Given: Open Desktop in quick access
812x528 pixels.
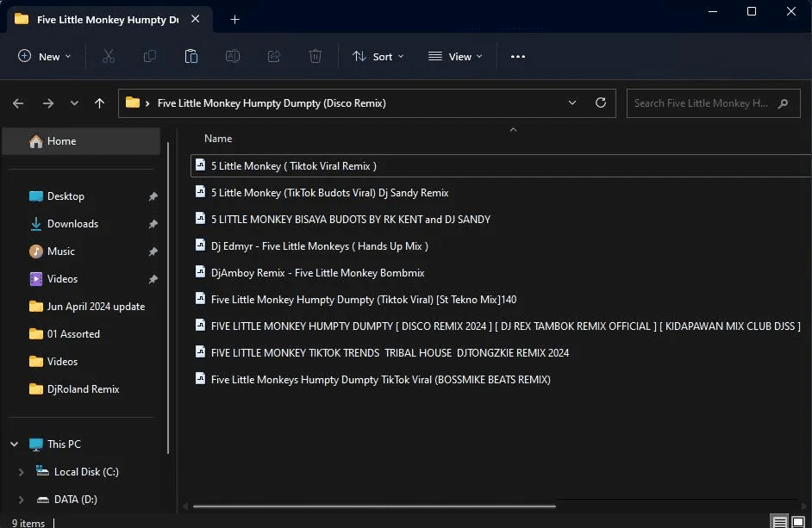Looking at the screenshot, I should pyautogui.click(x=66, y=196).
